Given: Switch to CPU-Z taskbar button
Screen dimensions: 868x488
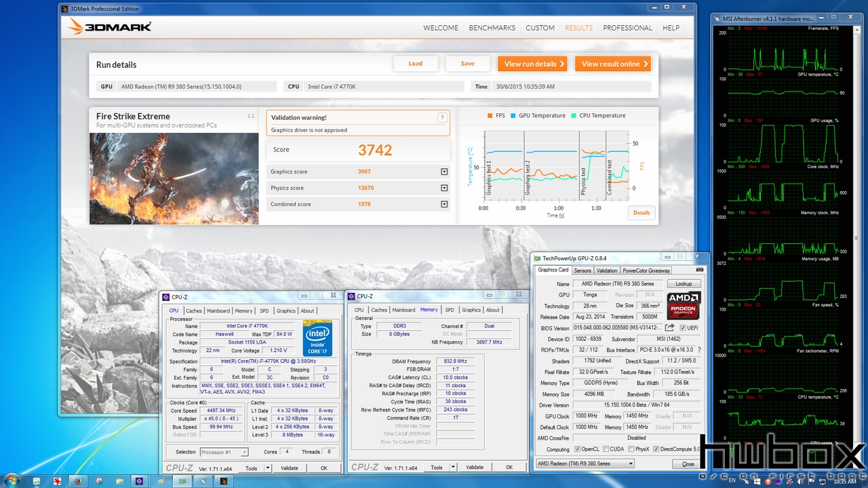Looking at the screenshot, I should pos(139,481).
